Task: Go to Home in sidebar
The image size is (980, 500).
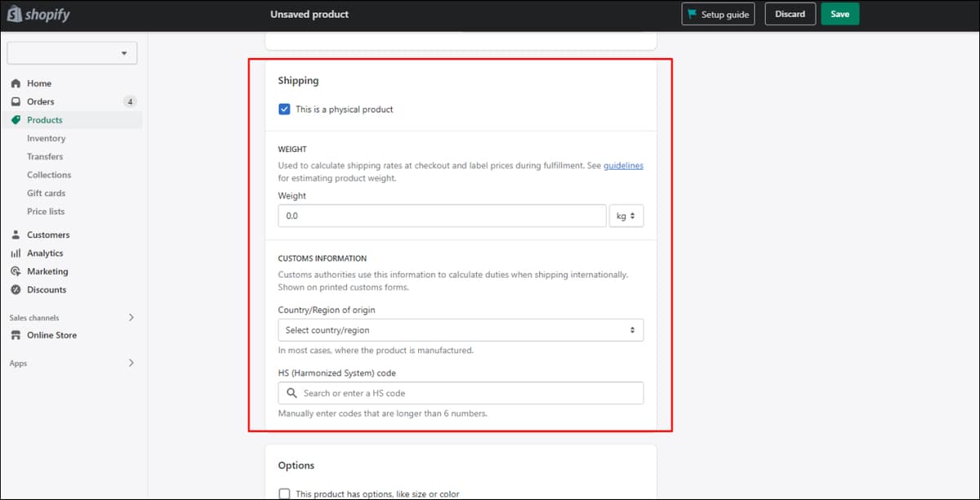Action: tap(39, 83)
